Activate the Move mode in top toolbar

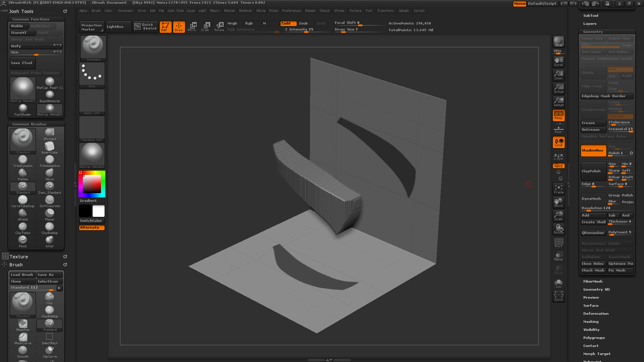pos(192,27)
